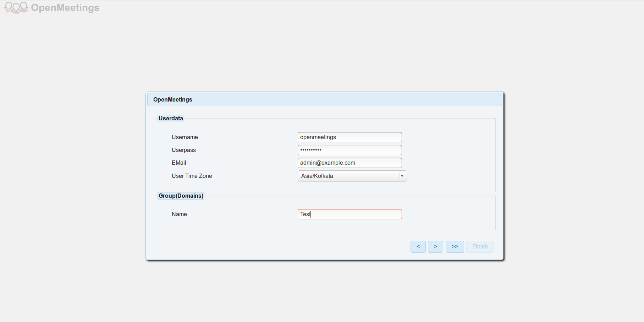Click the Username label
Viewport: 644px width, 322px height.
[185, 137]
